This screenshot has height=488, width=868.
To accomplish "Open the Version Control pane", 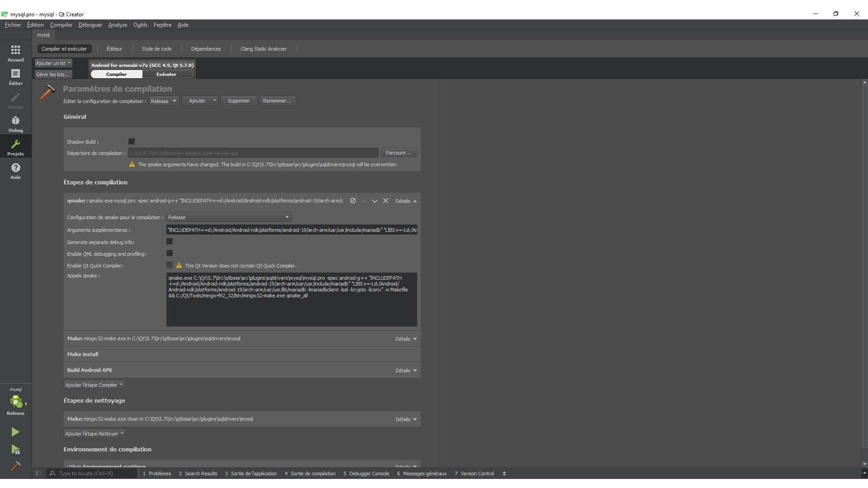I will click(x=474, y=474).
